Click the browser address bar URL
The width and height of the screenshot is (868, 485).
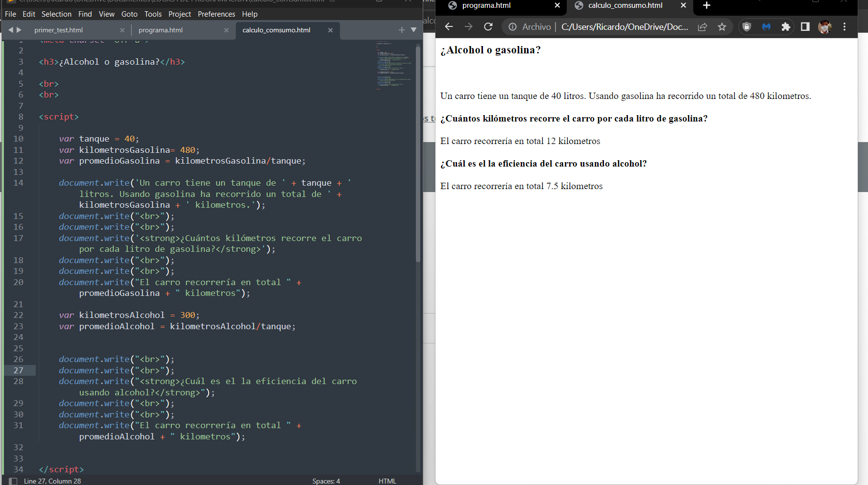point(625,27)
